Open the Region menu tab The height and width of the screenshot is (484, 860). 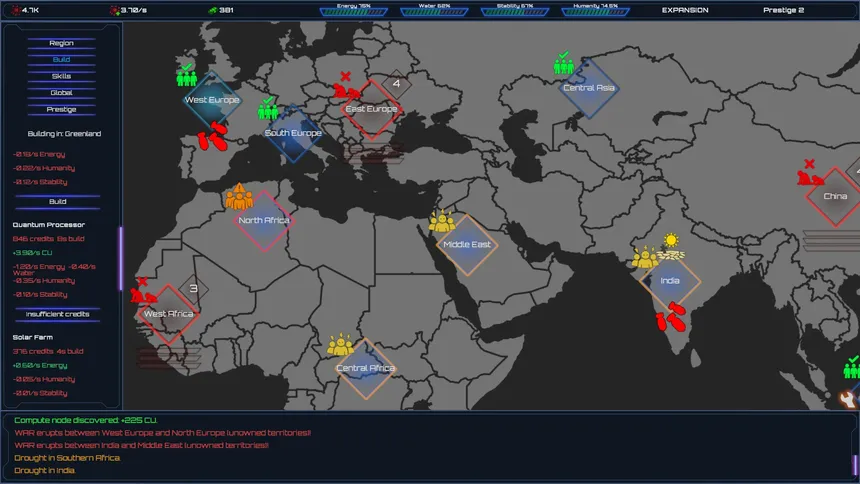click(61, 43)
